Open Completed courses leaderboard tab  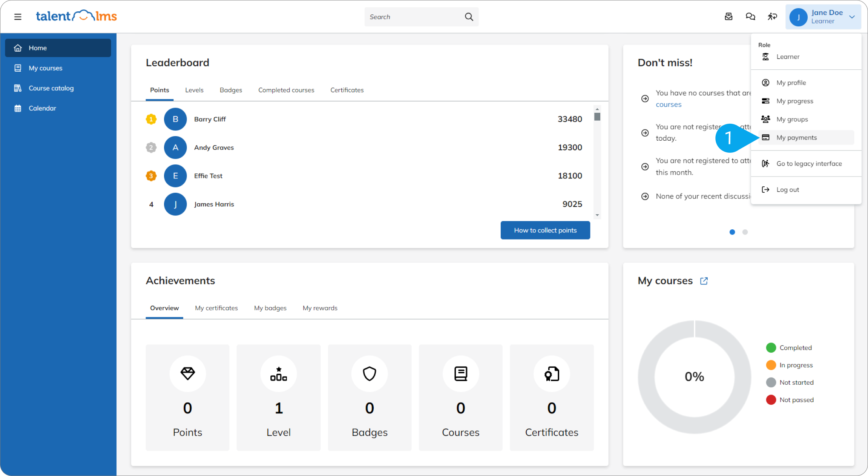click(286, 90)
